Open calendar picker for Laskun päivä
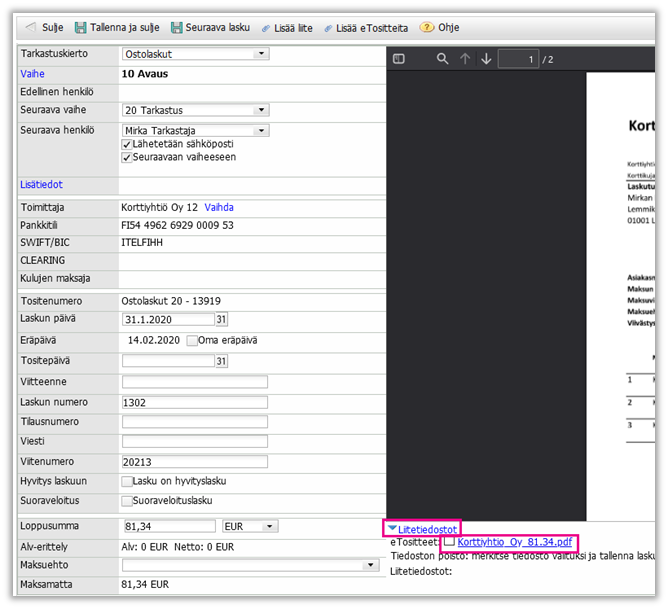 (x=221, y=319)
